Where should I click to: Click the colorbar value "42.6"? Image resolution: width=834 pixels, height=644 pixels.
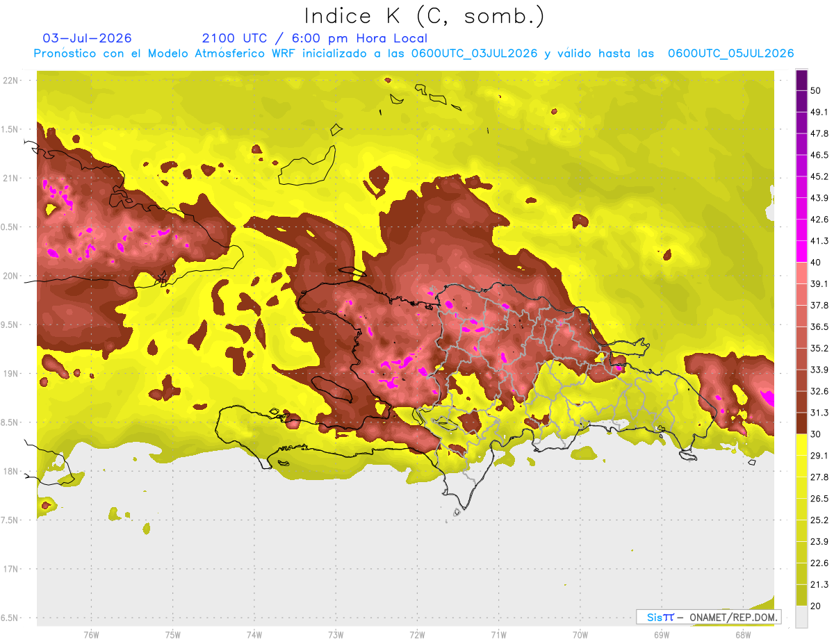click(x=819, y=220)
